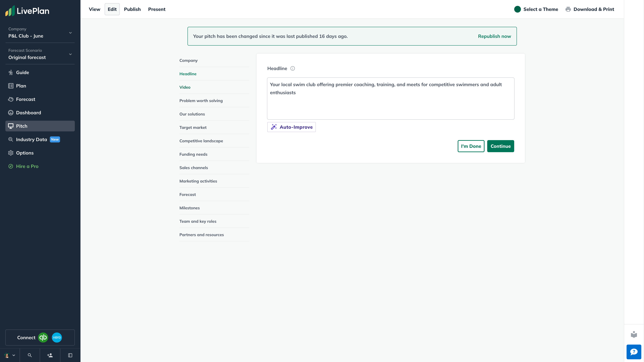Click the printer icon for Download & Print
Screen dimensions: 644x362
[568, 9]
